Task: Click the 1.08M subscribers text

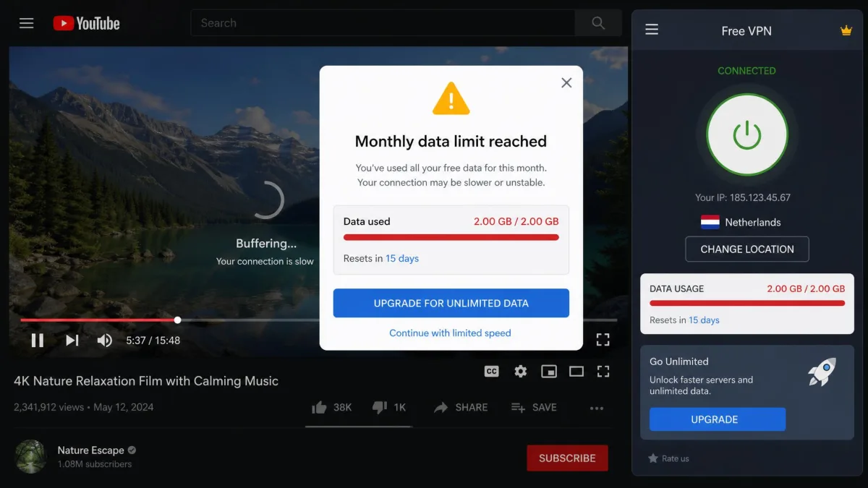Action: click(95, 464)
